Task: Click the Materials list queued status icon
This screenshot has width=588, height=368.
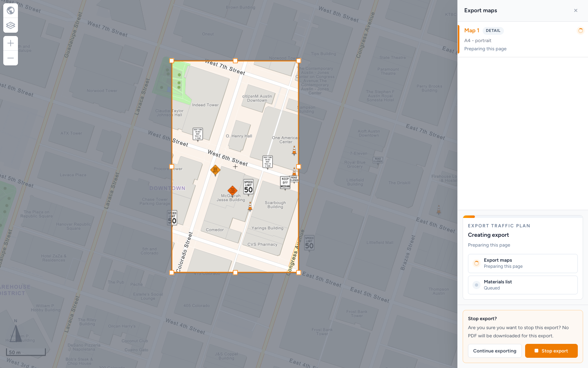Action: 476,285
